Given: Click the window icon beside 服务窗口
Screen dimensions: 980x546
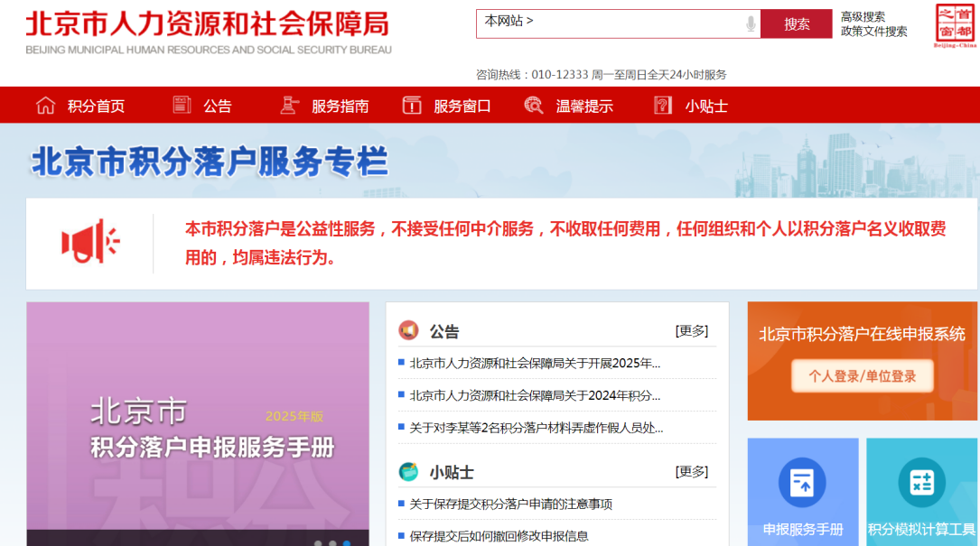Looking at the screenshot, I should 412,105.
